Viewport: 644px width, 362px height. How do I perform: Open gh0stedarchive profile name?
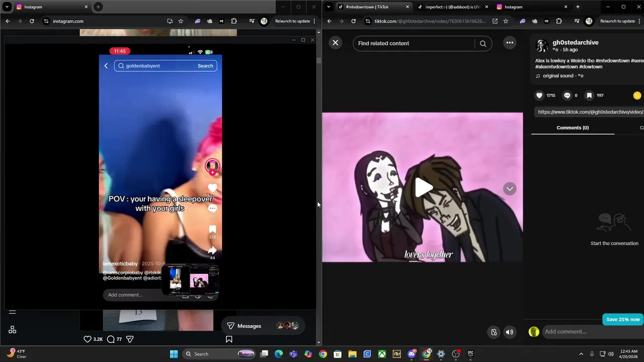tap(576, 43)
